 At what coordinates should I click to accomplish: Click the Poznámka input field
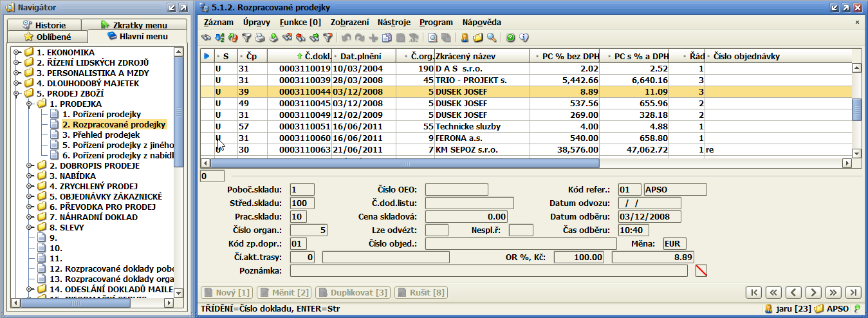pos(489,271)
